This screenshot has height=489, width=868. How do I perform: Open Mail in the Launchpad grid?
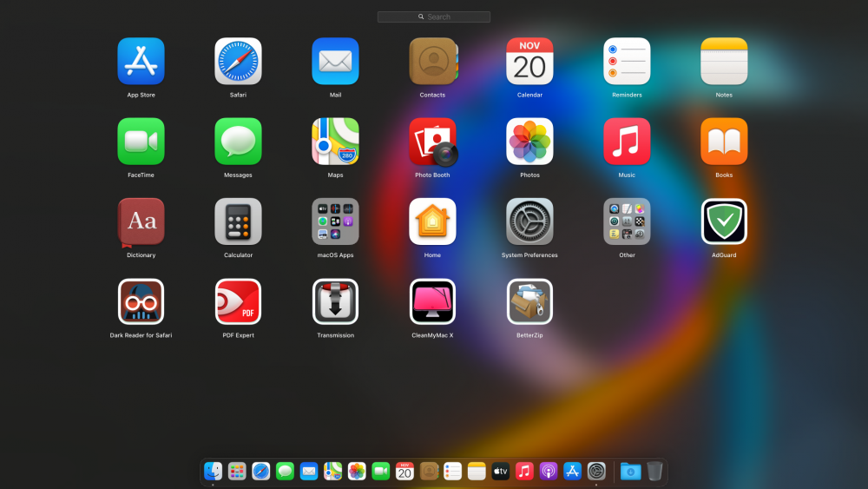(x=335, y=62)
